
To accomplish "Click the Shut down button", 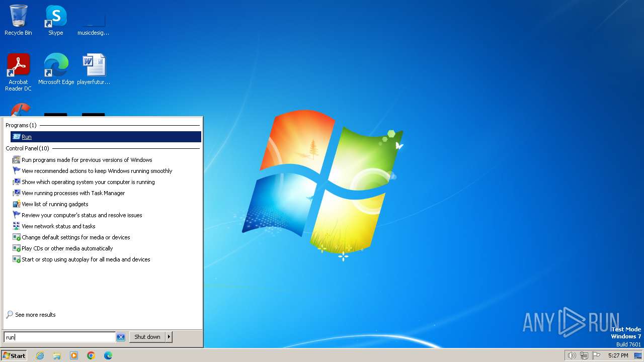I will 147,337.
